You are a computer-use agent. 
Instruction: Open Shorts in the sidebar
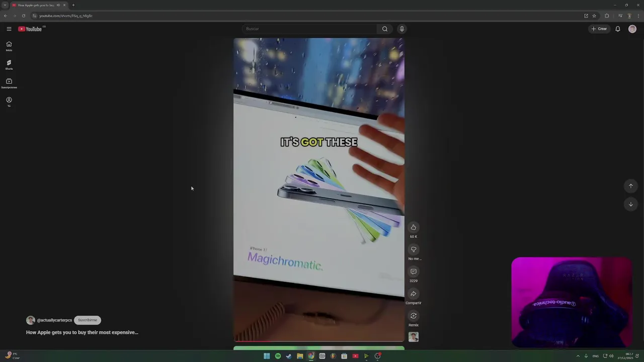tap(9, 65)
